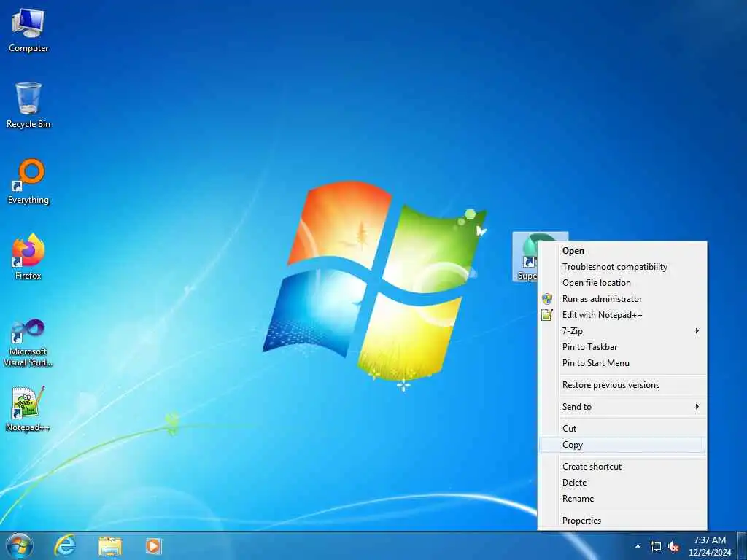Select the Recycle Bin icon

(x=28, y=106)
